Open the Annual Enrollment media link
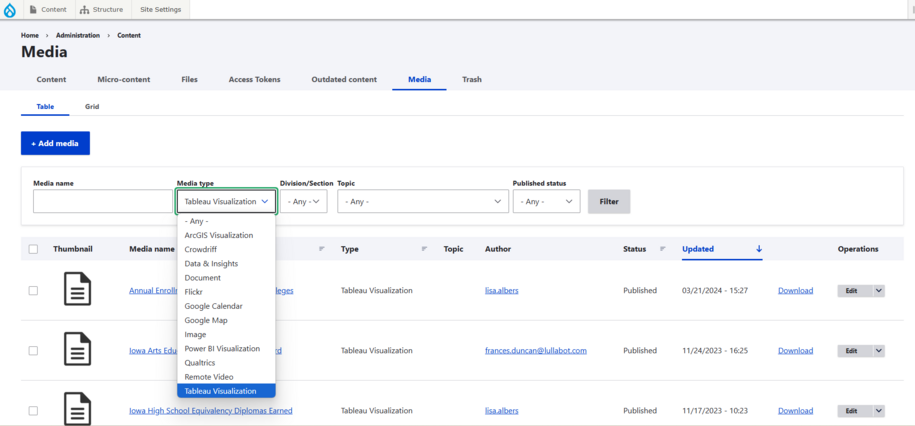Image resolution: width=915 pixels, height=426 pixels. (x=152, y=291)
